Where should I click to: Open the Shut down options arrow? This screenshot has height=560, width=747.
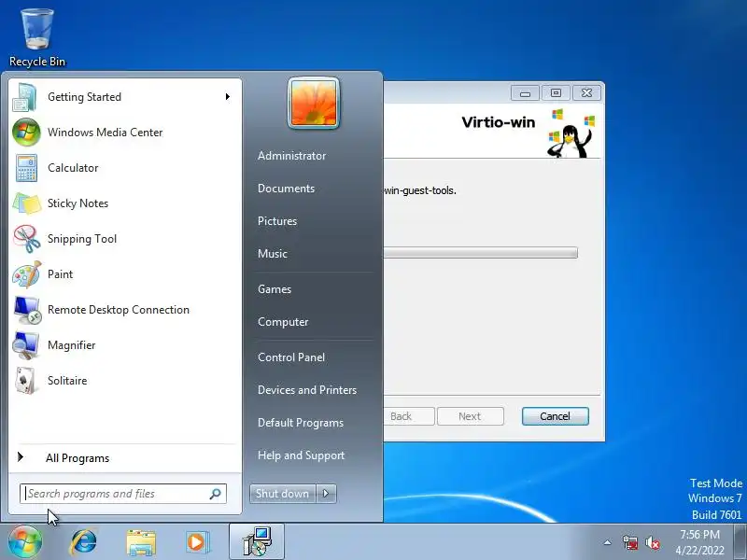pos(326,494)
